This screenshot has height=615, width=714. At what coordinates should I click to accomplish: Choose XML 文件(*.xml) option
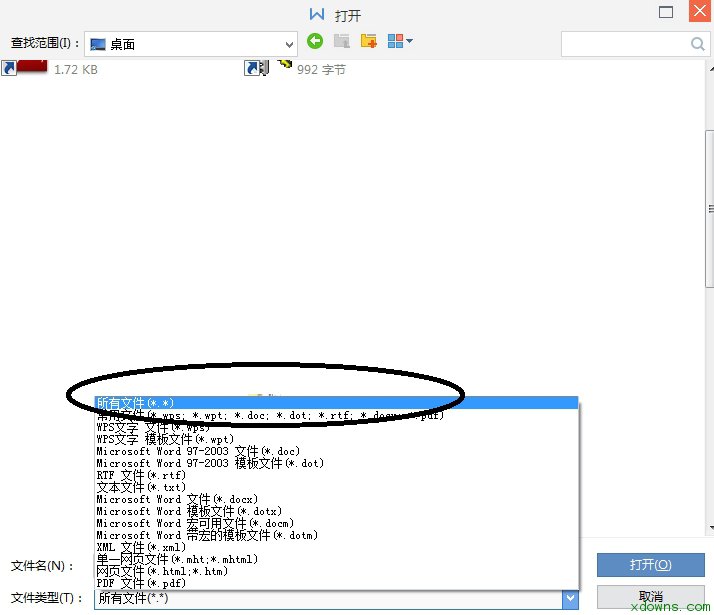[x=337, y=547]
